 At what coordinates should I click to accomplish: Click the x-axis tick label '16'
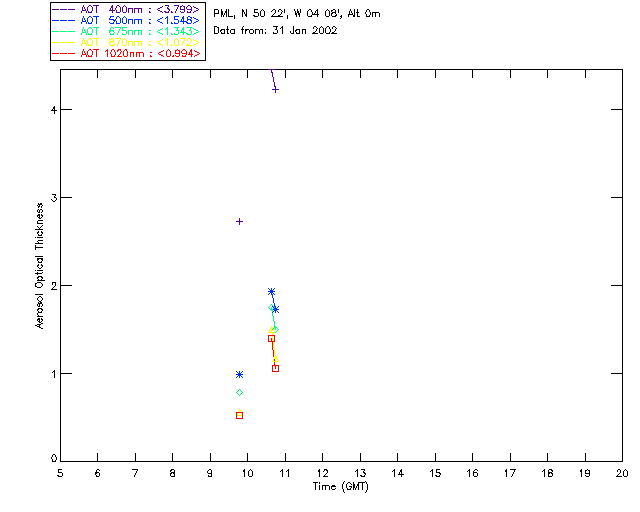click(472, 473)
